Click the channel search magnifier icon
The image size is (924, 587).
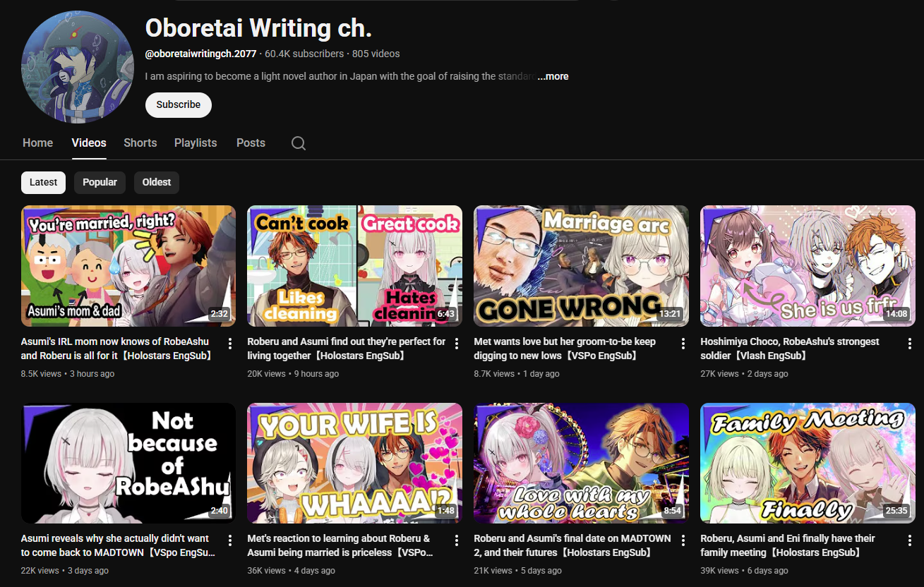click(299, 143)
